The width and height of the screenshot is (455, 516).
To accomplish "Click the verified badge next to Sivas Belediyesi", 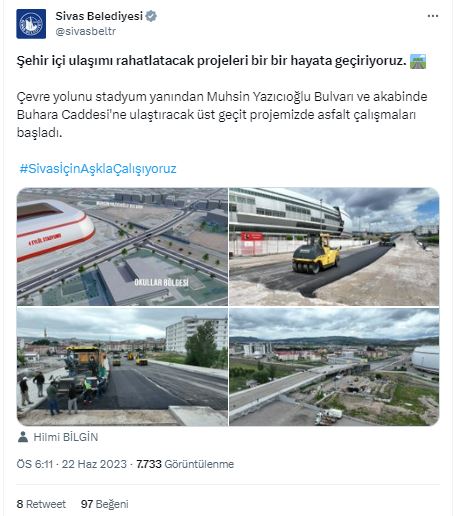I will tap(151, 16).
